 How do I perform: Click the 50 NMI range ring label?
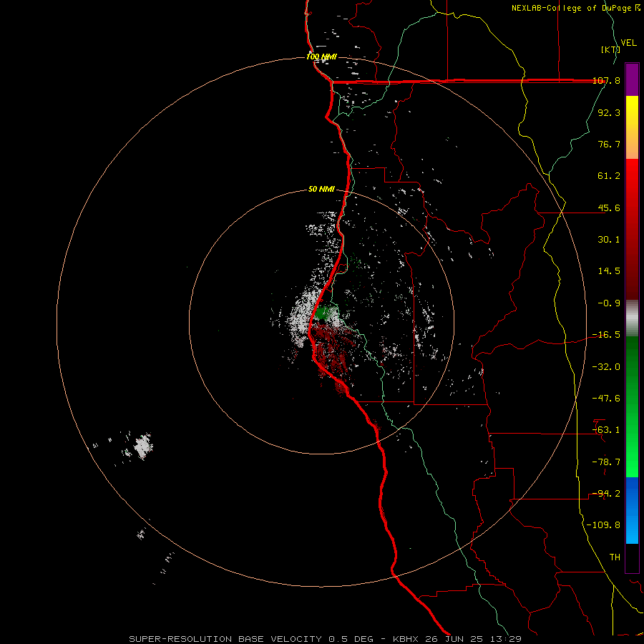click(321, 190)
